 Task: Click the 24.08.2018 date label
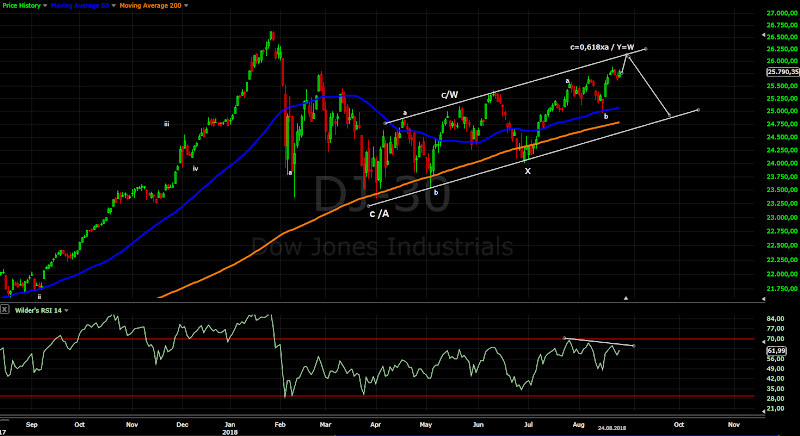click(x=612, y=428)
